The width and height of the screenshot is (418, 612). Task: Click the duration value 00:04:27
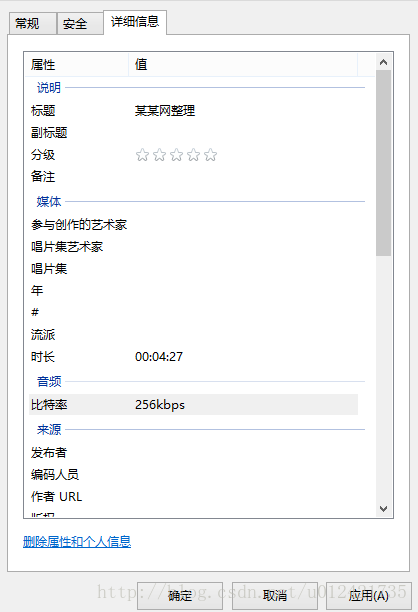[159, 357]
